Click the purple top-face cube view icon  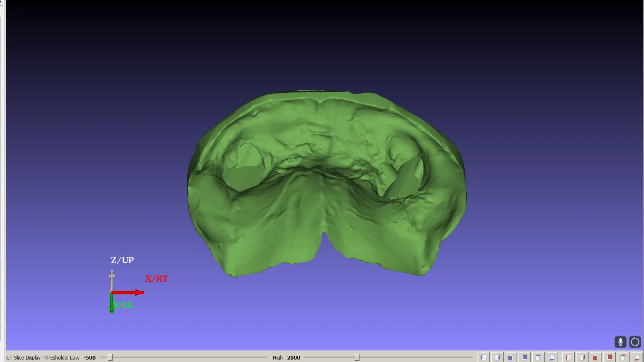[x=538, y=357]
